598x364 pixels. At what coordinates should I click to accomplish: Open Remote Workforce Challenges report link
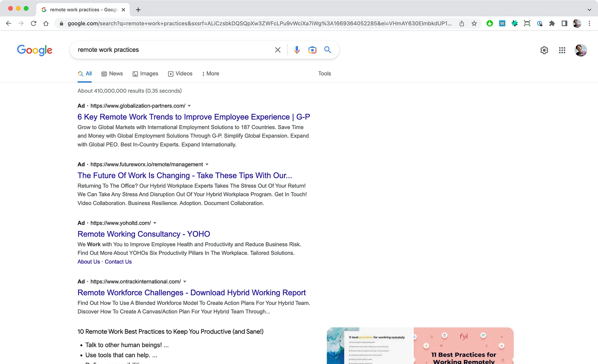192,293
